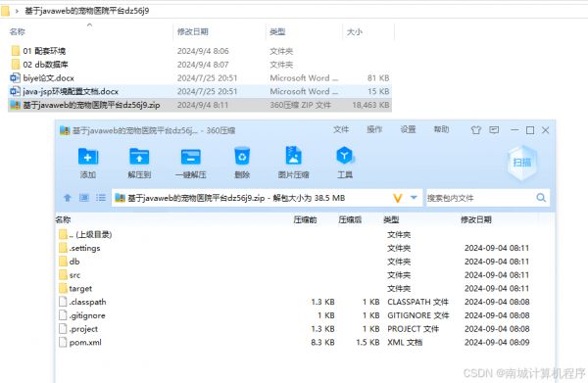
Task: Click the Explorer breadcrumb folder name
Action: click(x=87, y=11)
